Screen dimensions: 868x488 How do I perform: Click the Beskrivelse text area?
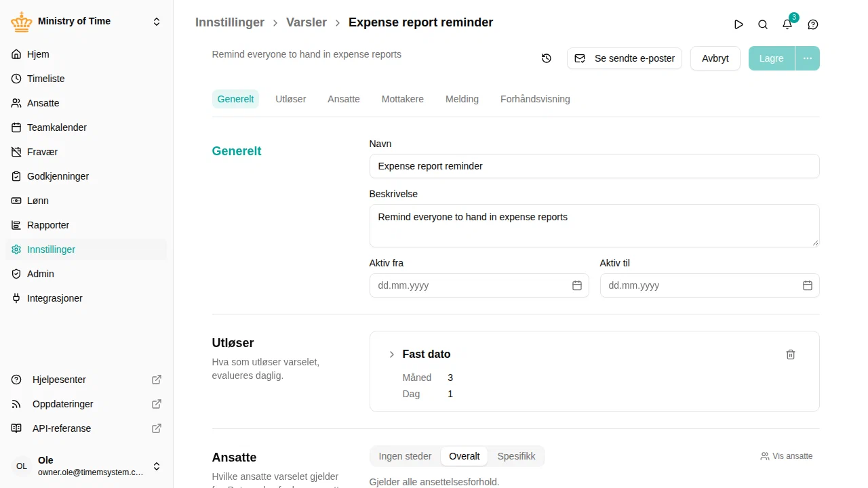click(595, 226)
